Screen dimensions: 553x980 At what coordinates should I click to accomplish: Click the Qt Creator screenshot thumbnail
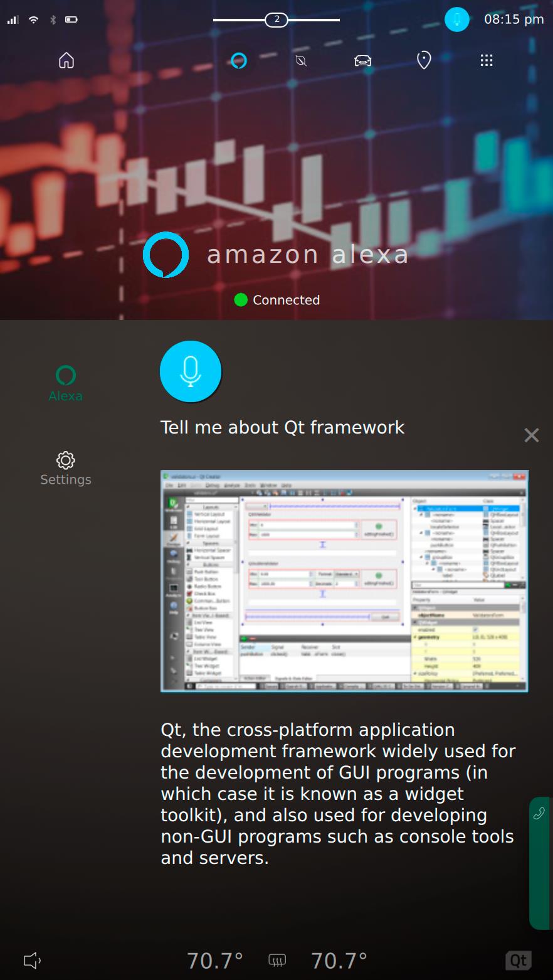[x=344, y=580]
